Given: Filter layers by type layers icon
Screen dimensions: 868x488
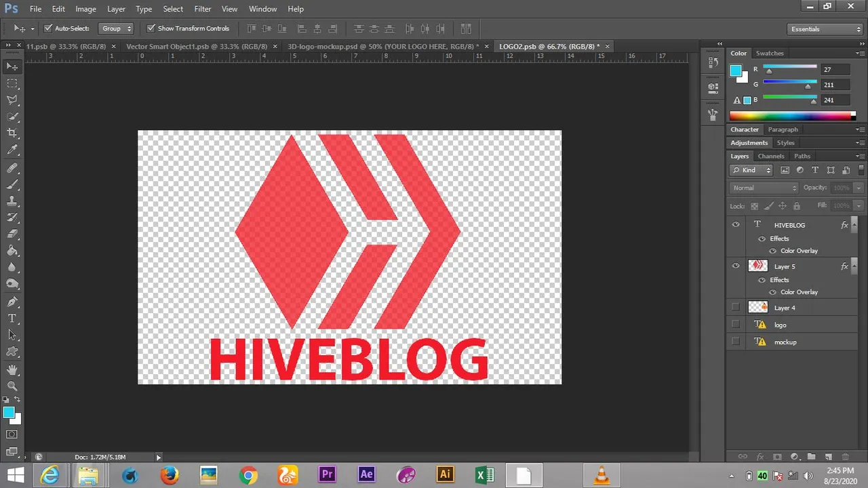Looking at the screenshot, I should coord(815,170).
